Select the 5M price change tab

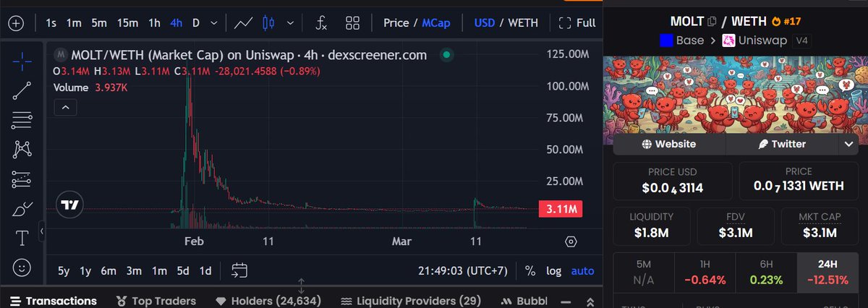pos(642,273)
